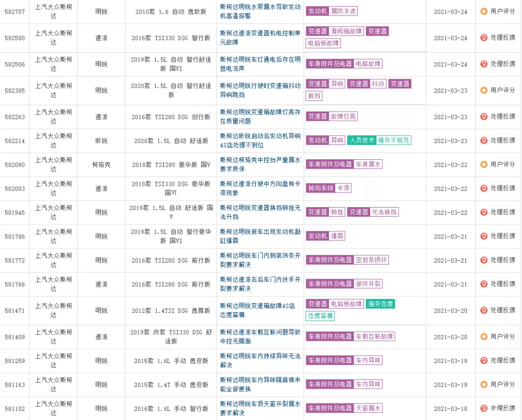
Task: Click status icon in row 582214
Action: (484, 140)
